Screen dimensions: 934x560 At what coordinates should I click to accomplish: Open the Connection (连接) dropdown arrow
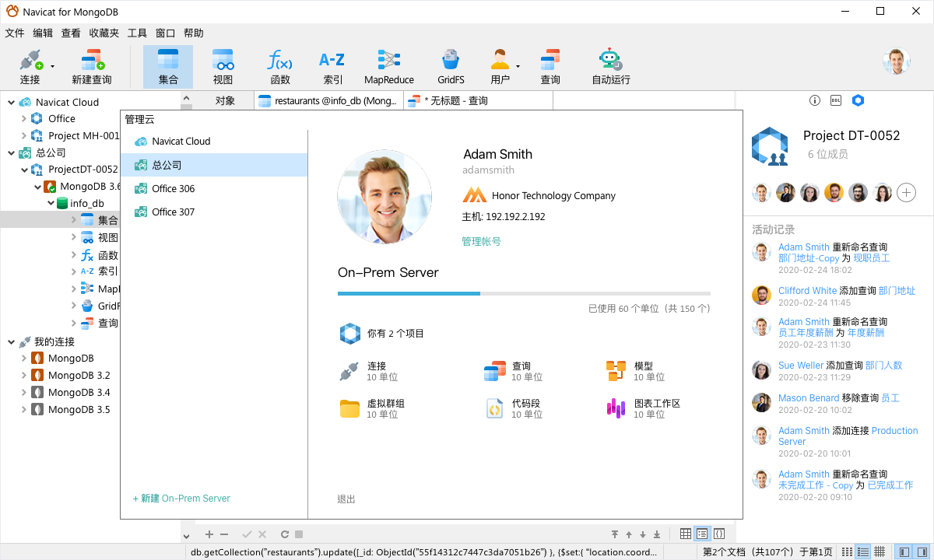pos(53,67)
